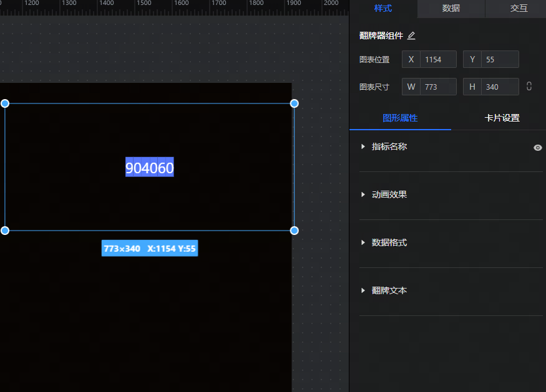
Task: Click the top-left resize handle
Action: 5,103
